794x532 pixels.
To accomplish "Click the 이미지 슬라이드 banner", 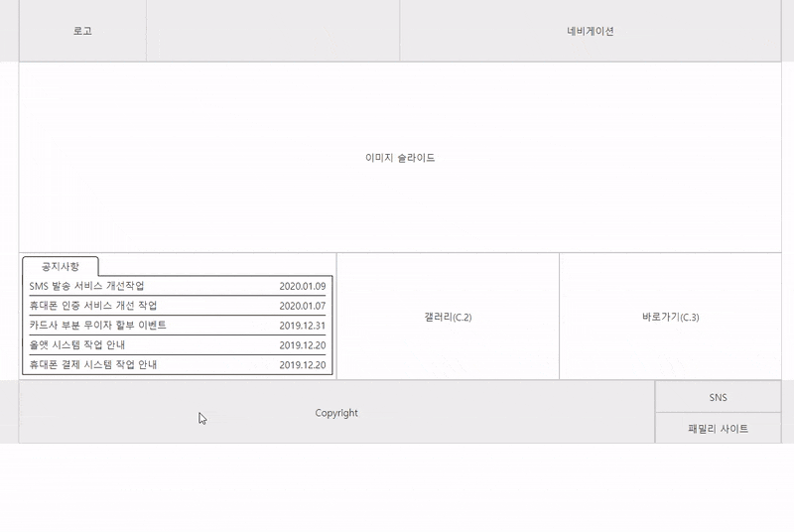I will tap(400, 158).
